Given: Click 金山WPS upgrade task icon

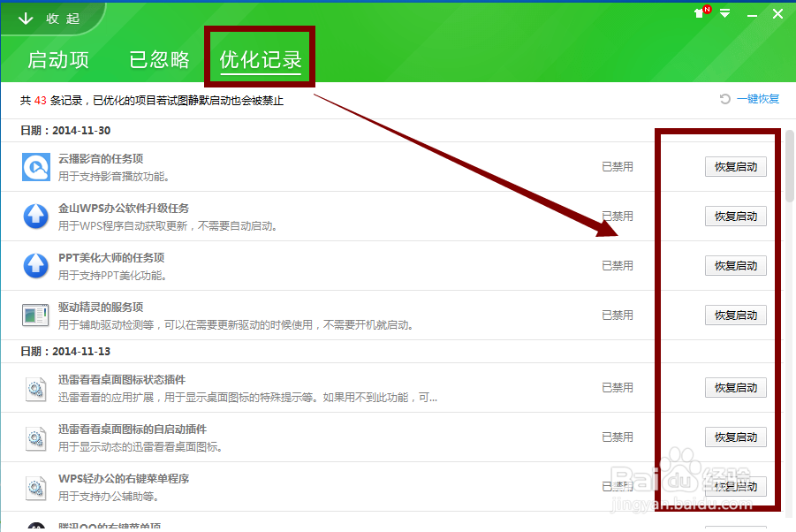Looking at the screenshot, I should (36, 217).
